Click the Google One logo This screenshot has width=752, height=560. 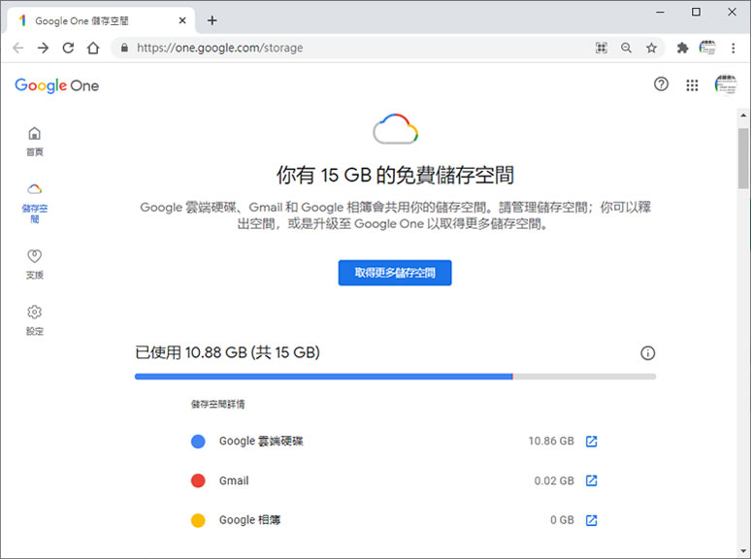click(x=56, y=85)
